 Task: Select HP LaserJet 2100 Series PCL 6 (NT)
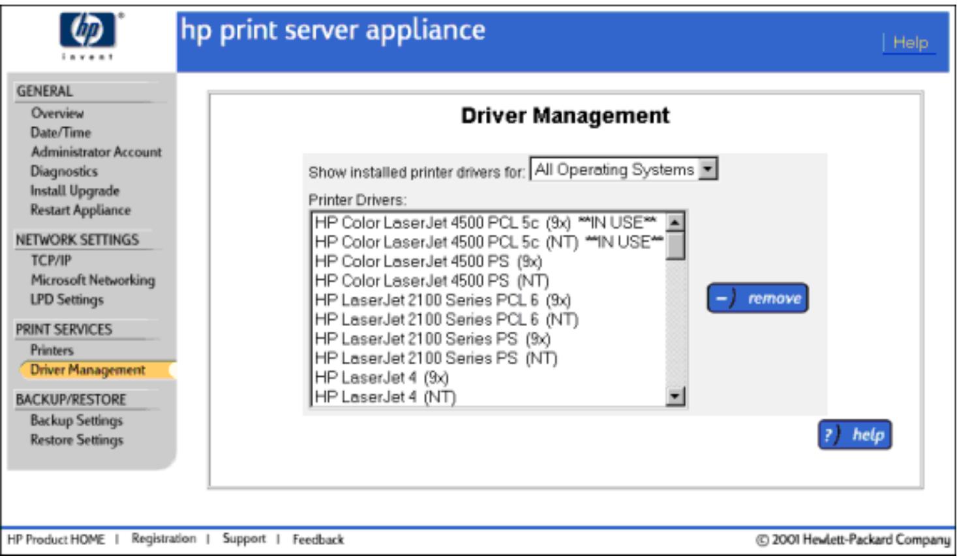tap(488, 319)
